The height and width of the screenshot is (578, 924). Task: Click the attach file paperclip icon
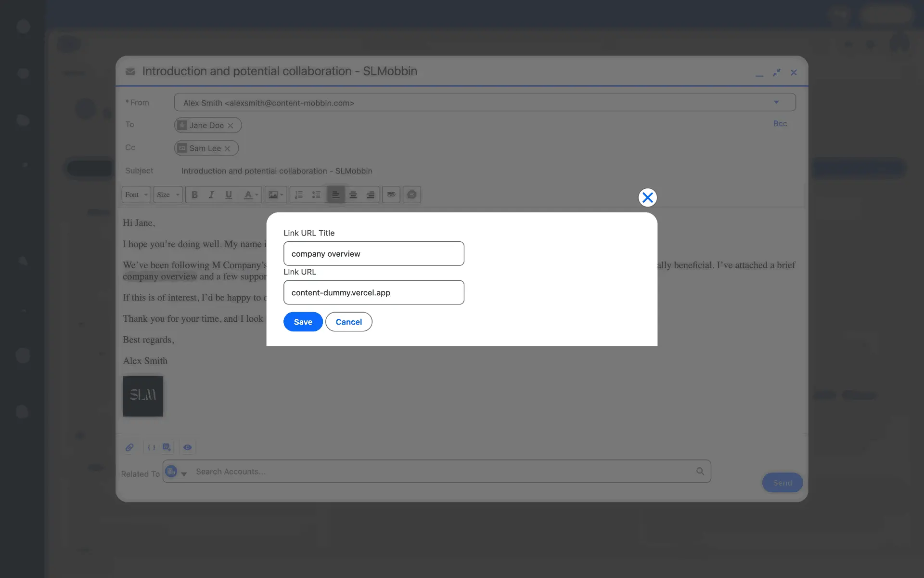(129, 447)
